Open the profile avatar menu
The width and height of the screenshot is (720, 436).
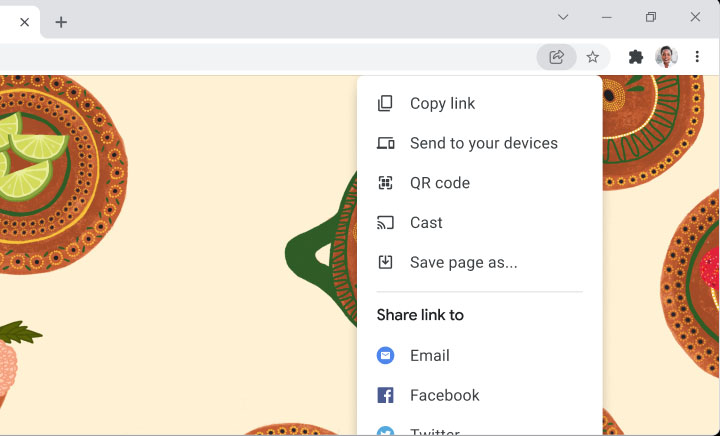point(666,57)
